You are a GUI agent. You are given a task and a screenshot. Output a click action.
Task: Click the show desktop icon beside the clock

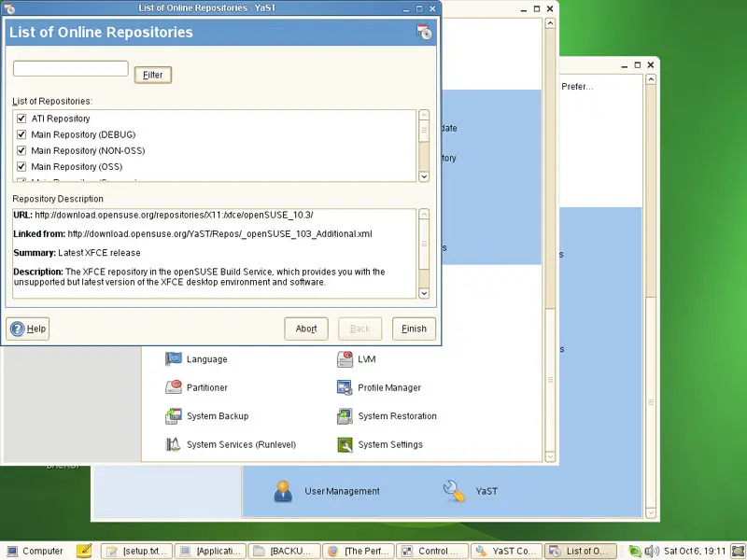click(738, 551)
